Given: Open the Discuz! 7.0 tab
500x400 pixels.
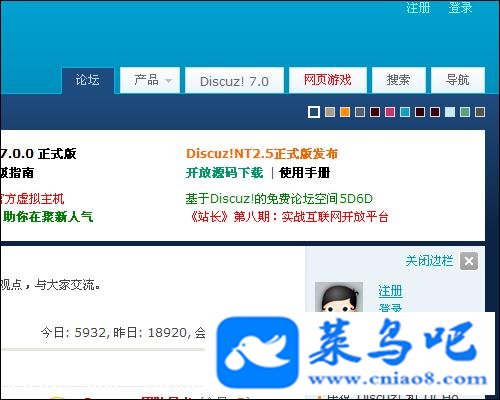Looking at the screenshot, I should [234, 80].
